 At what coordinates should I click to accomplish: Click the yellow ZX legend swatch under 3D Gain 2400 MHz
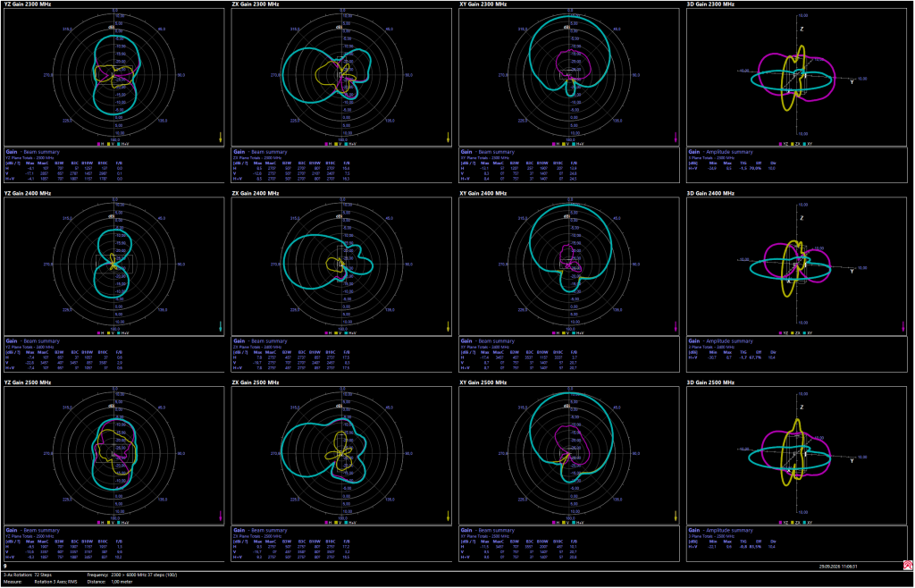[x=792, y=332]
